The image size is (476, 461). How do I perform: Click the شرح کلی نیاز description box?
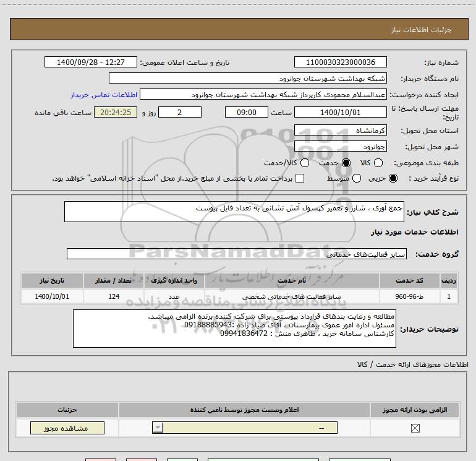(234, 212)
